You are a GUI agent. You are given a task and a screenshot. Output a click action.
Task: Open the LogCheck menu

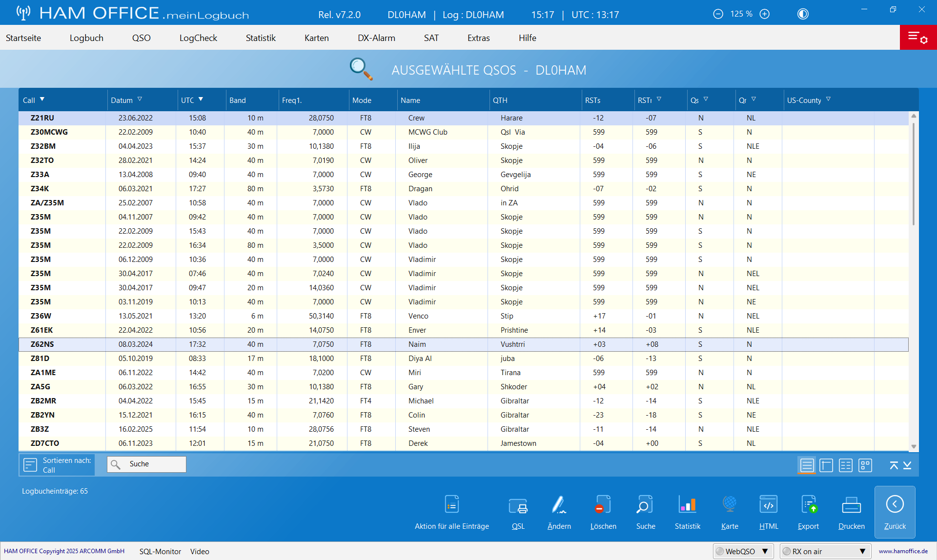[198, 38]
